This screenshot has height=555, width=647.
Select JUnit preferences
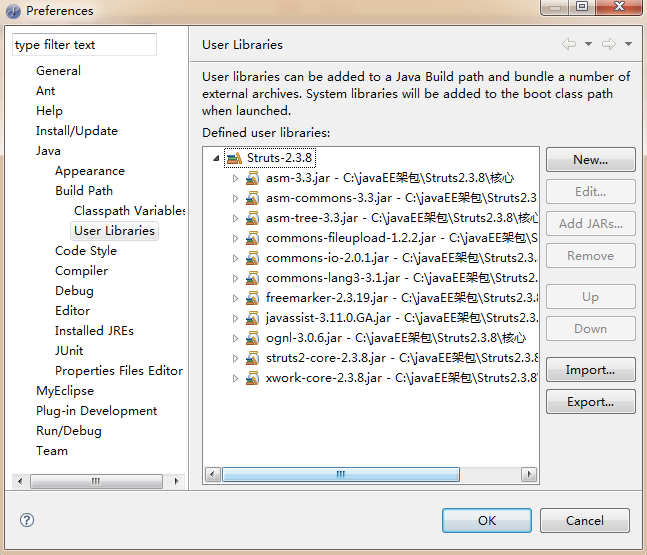pos(69,351)
